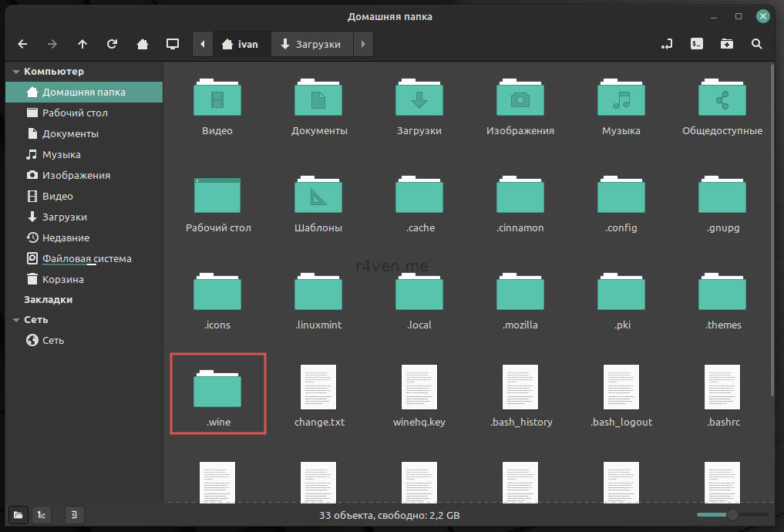This screenshot has height=532, width=784.
Task: Switch sidebar to tree view
Action: (41, 515)
